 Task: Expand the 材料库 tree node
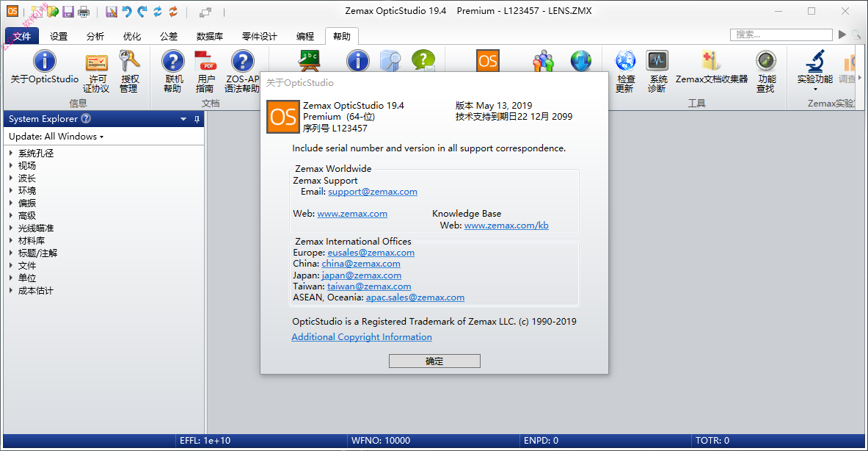click(11, 240)
